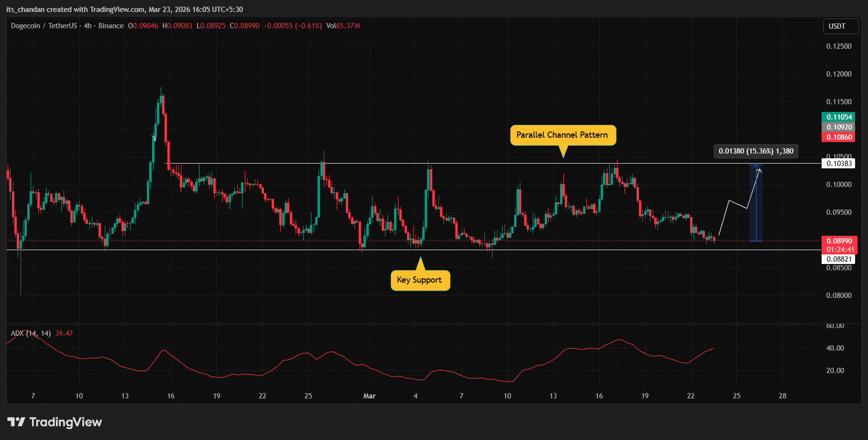Image resolution: width=868 pixels, height=440 pixels.
Task: Open the USDT currency selector
Action: click(837, 26)
